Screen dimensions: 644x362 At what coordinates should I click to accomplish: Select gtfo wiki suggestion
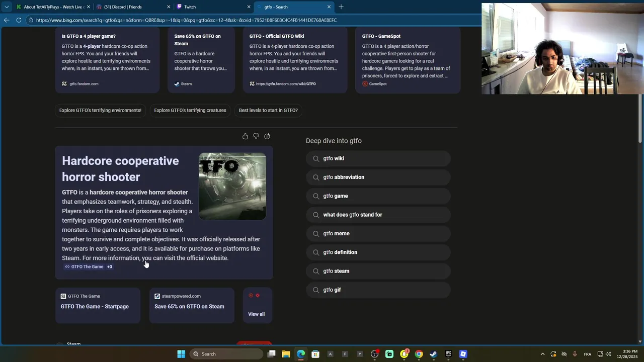[x=378, y=158]
